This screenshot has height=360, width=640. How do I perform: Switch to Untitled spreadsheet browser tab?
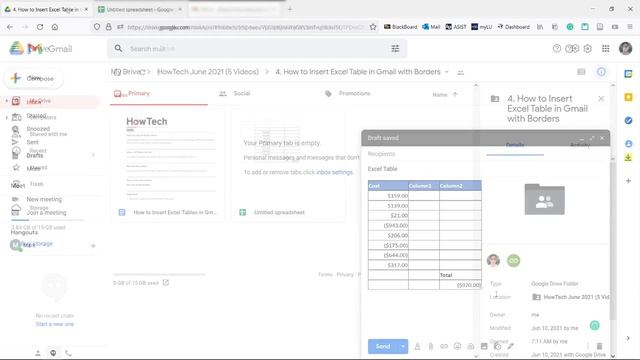(x=140, y=9)
